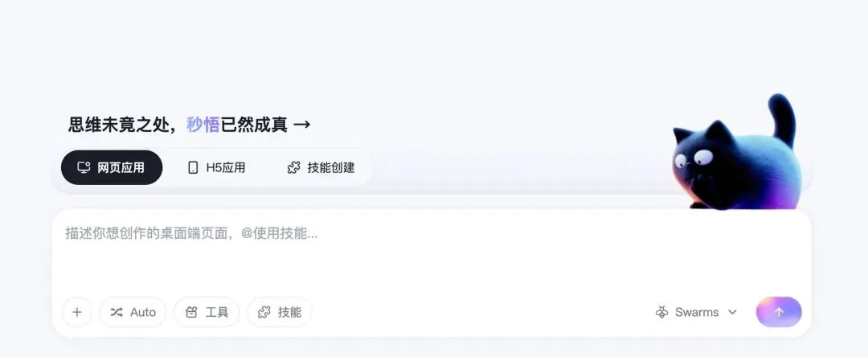Click the phone icon in H5应用 tab
868x357 pixels.
coord(193,167)
